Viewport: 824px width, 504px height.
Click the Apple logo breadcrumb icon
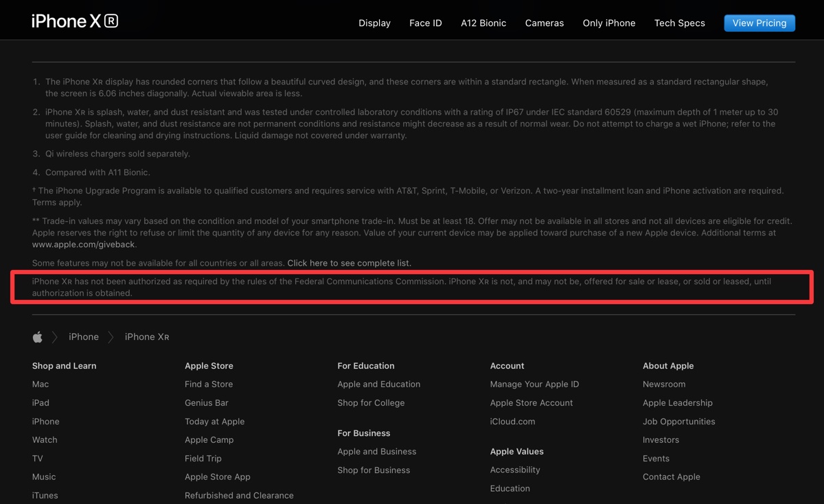tap(38, 336)
